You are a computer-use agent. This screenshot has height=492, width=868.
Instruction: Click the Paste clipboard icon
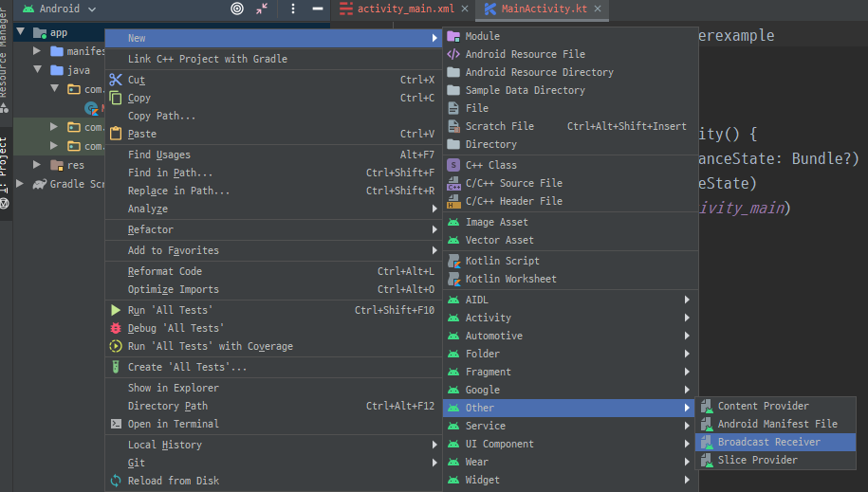pos(115,134)
